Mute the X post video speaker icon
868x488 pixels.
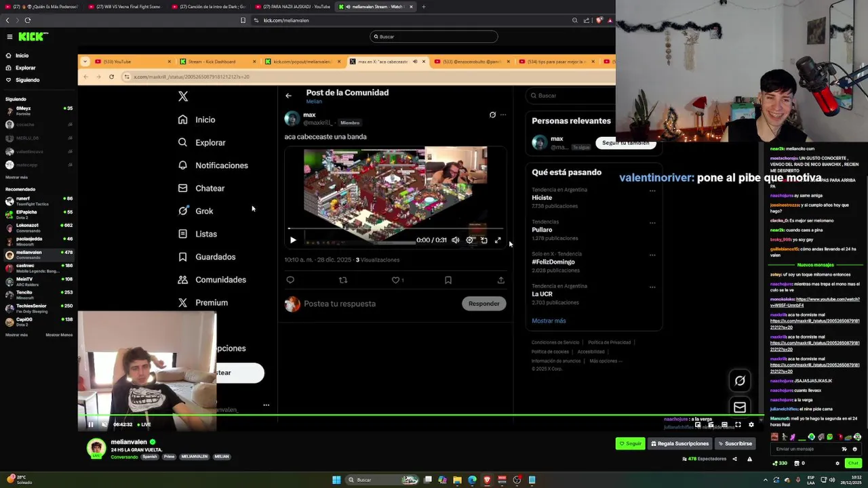click(x=456, y=240)
